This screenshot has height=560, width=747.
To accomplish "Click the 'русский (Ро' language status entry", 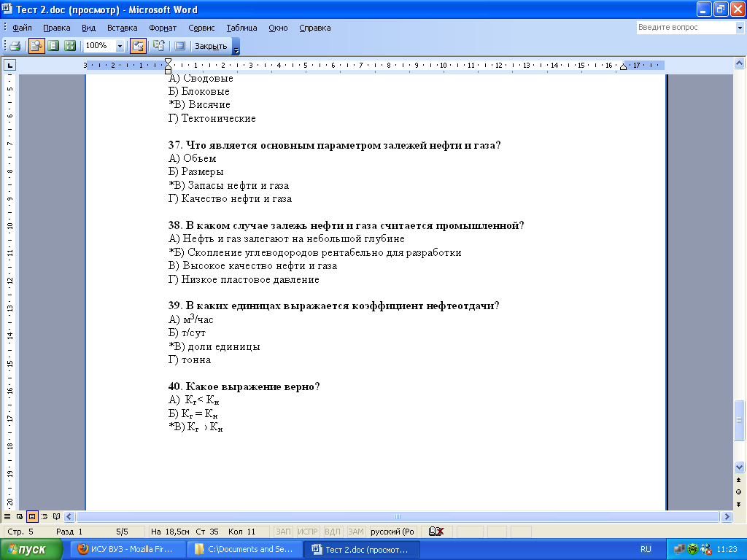I will (392, 532).
